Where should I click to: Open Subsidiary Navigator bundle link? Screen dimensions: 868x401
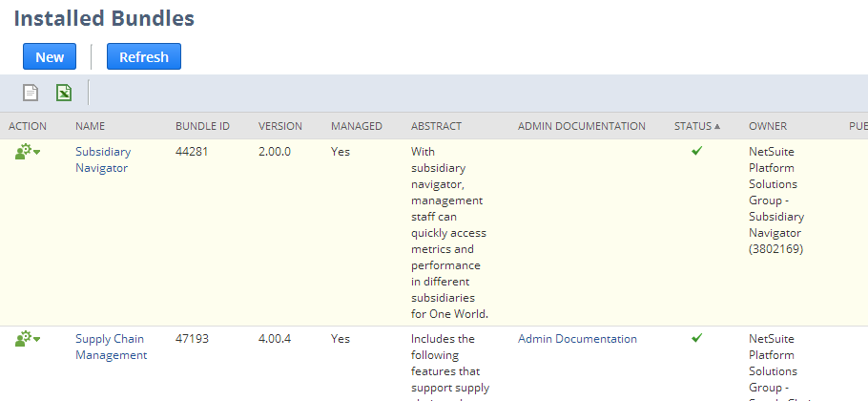point(103,159)
